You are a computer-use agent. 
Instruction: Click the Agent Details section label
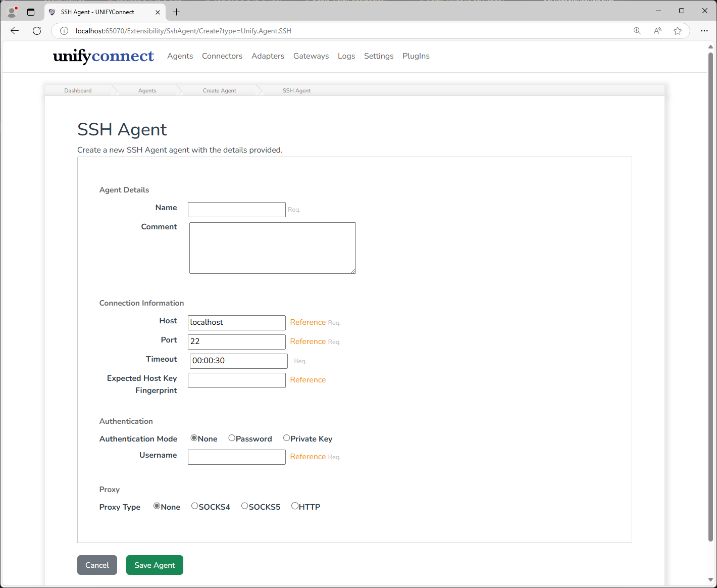(x=124, y=190)
